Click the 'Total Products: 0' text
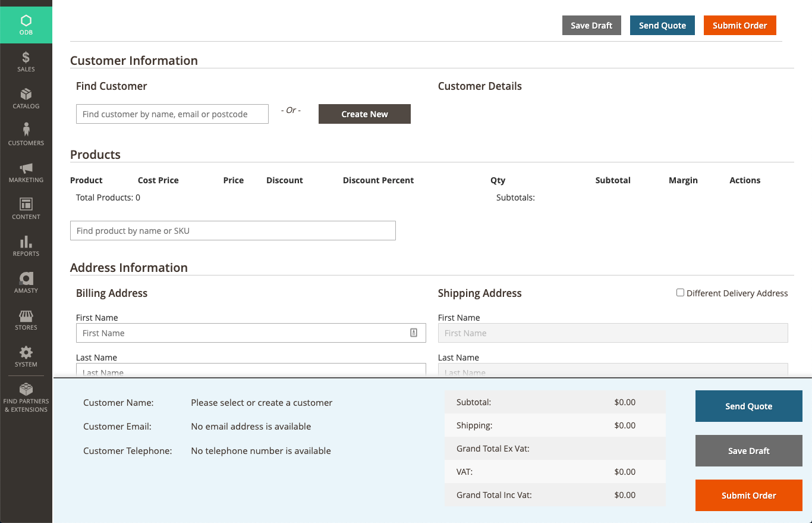The width and height of the screenshot is (812, 523). pos(108,198)
